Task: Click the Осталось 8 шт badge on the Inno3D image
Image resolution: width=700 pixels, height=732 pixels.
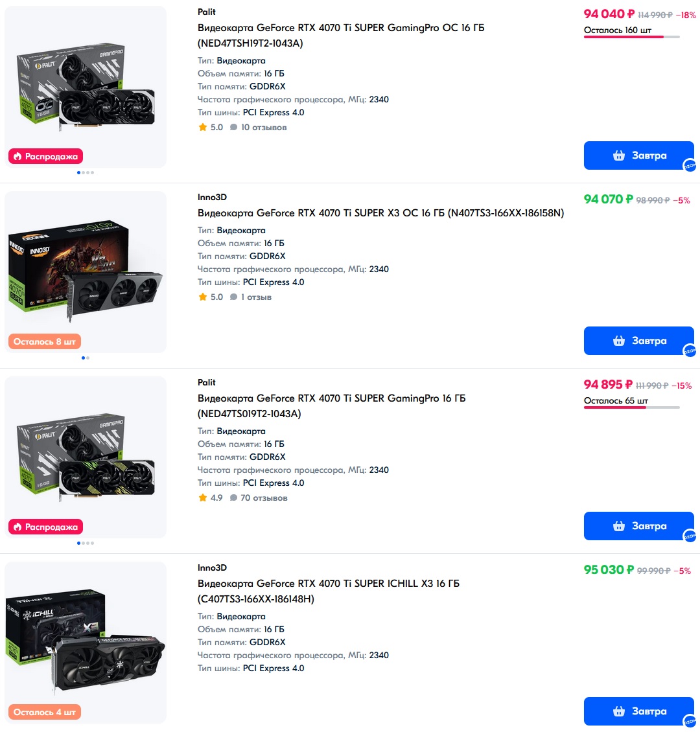Action: (45, 342)
